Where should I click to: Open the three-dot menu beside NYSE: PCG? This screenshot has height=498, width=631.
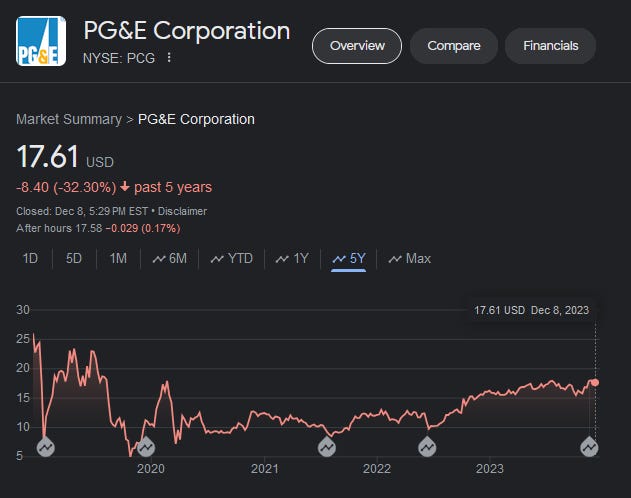tap(169, 57)
